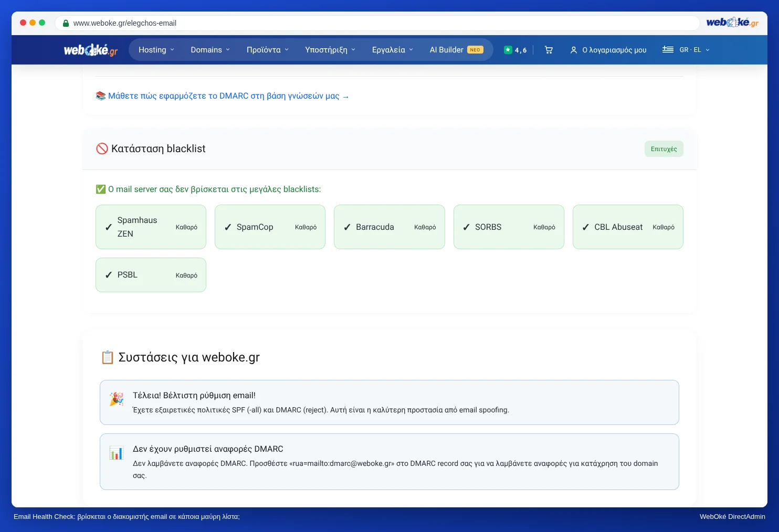Follow the DMARC knowledge base link
Image resolution: width=779 pixels, height=532 pixels.
[228, 96]
